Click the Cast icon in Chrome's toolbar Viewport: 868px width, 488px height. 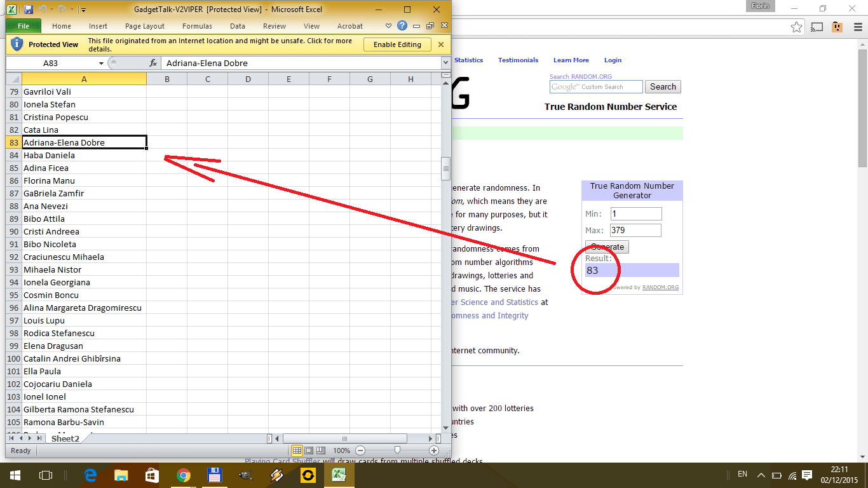(x=817, y=27)
